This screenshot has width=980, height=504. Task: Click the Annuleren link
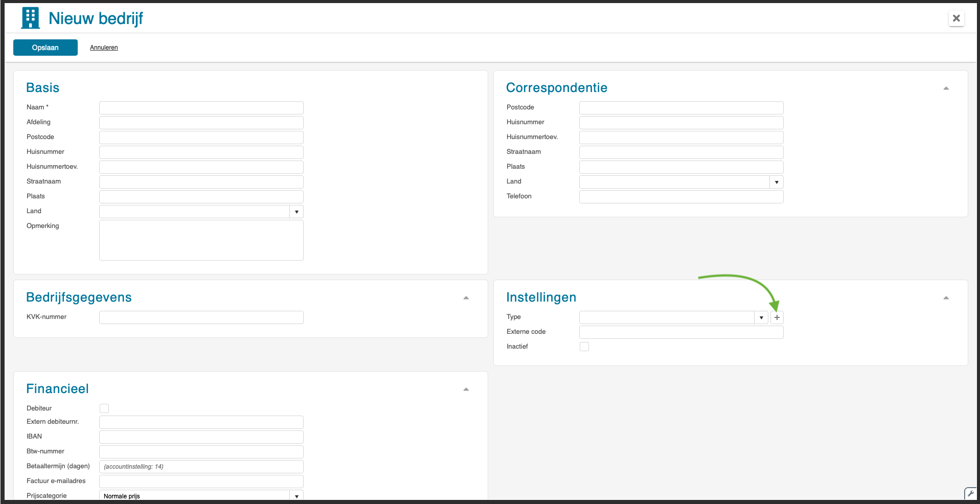pos(104,48)
